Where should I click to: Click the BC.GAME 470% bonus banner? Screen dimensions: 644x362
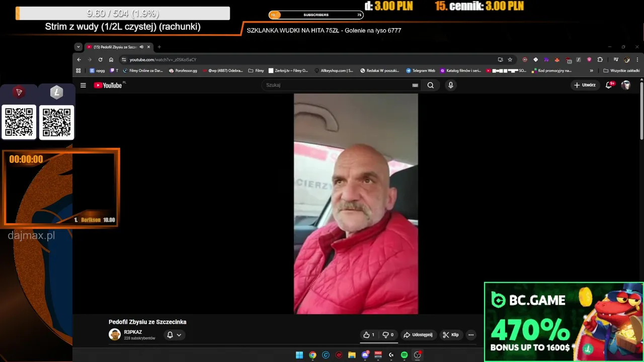[563, 322]
